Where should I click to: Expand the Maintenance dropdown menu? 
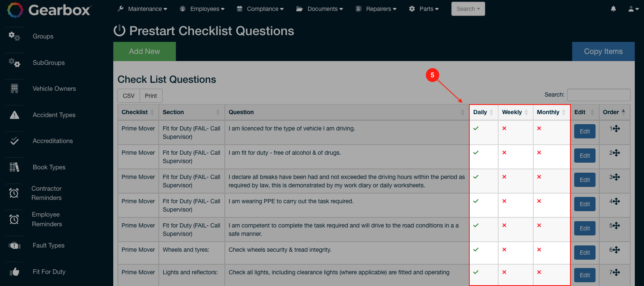click(x=143, y=9)
